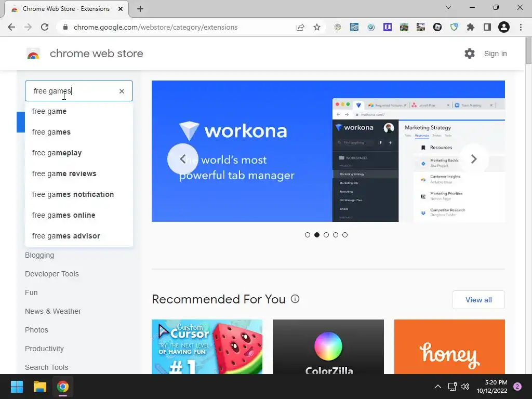
Task: Click the address bar URL
Action: [155, 27]
